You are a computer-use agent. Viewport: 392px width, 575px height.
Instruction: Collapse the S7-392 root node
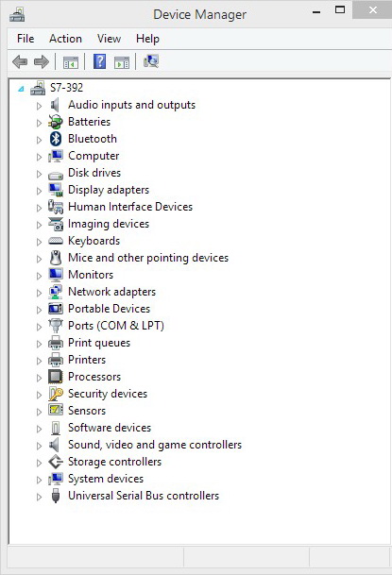[x=22, y=89]
